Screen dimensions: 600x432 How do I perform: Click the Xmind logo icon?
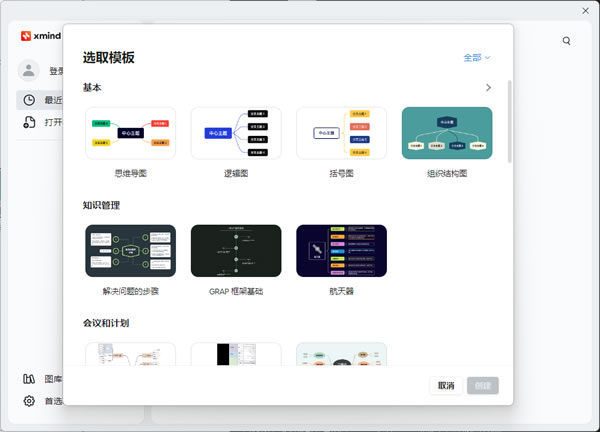click(26, 37)
